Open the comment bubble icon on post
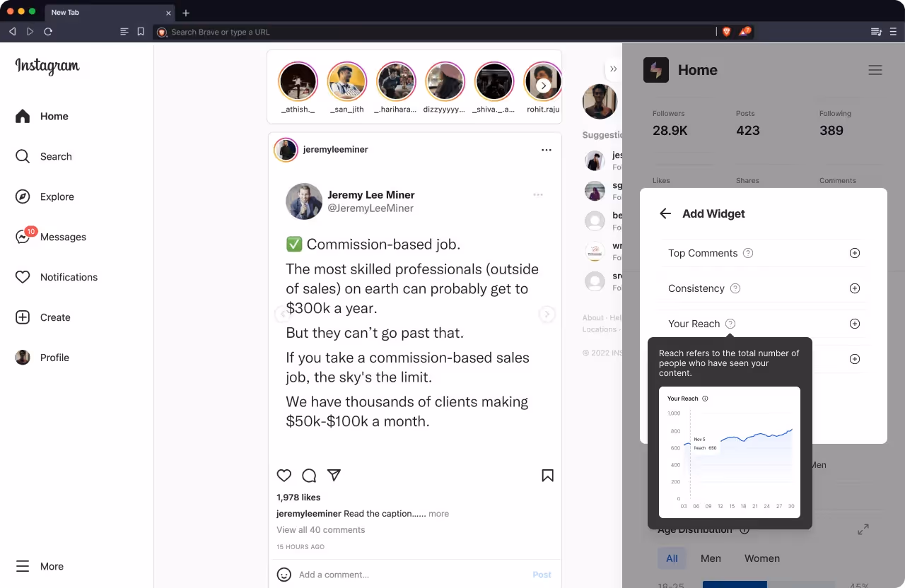 (309, 476)
